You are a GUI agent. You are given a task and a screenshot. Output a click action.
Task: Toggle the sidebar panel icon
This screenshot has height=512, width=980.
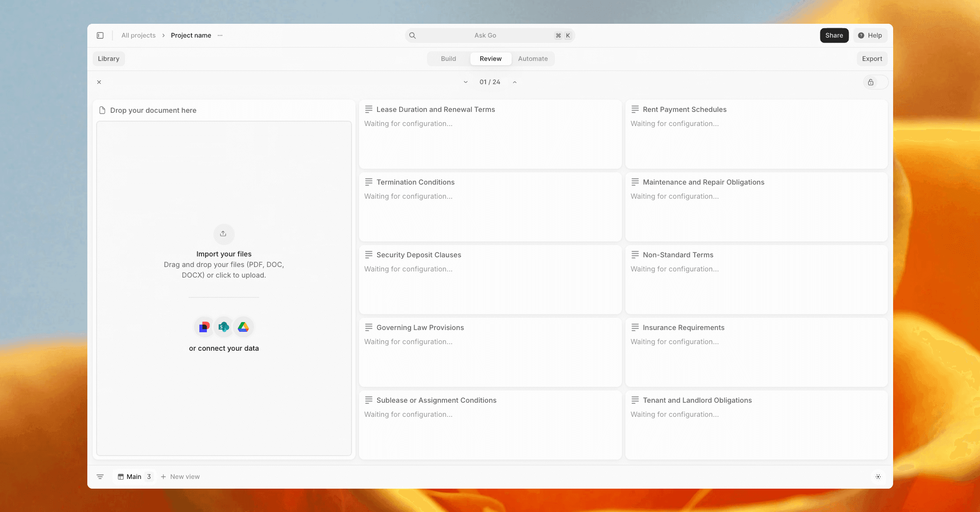[x=100, y=35]
